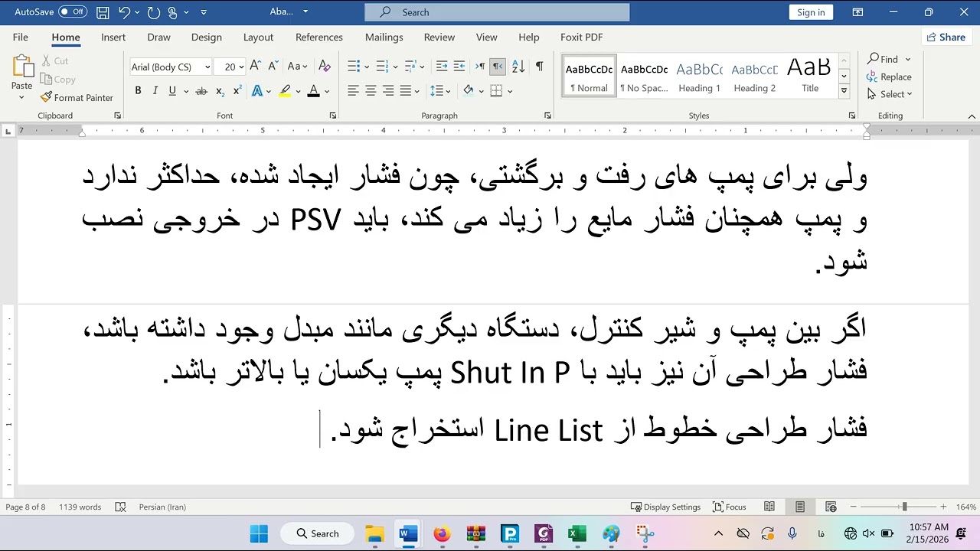This screenshot has height=551, width=980.
Task: Decrease font size with Shrink Font icon
Action: (x=273, y=67)
